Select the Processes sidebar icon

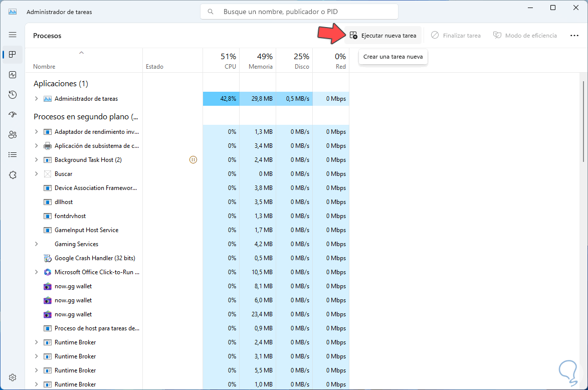(13, 55)
